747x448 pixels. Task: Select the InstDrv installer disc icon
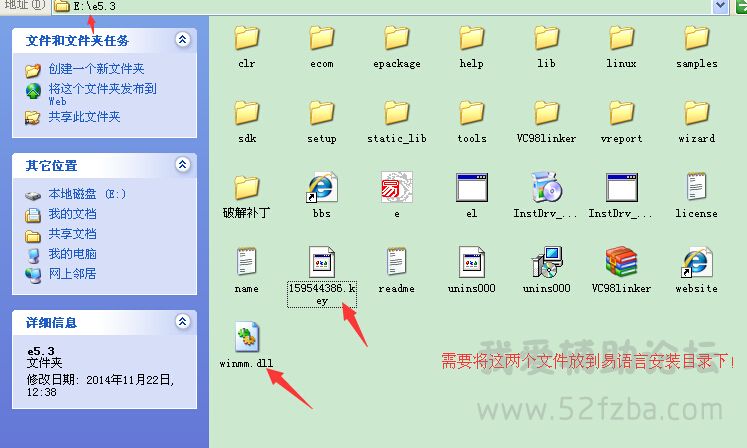[x=546, y=187]
